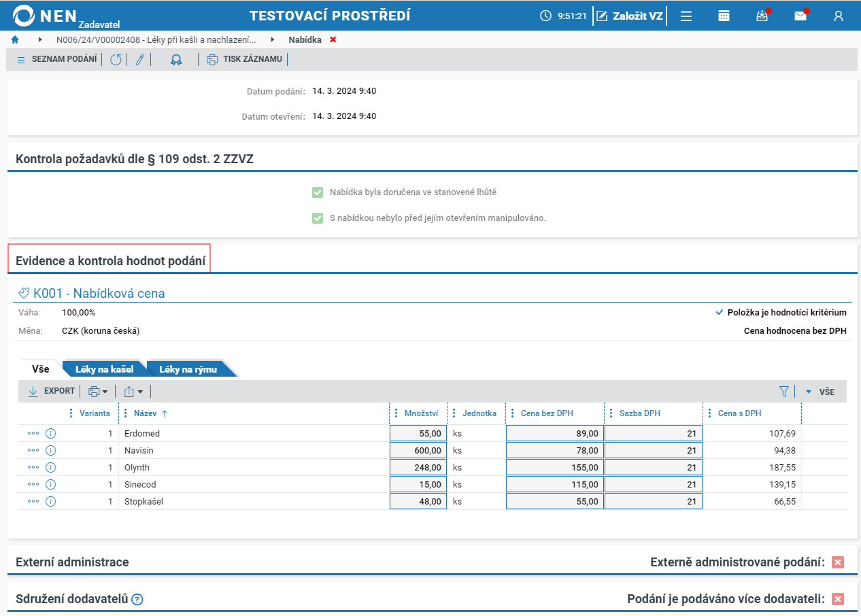Open the calendar icon in header

pos(724,16)
